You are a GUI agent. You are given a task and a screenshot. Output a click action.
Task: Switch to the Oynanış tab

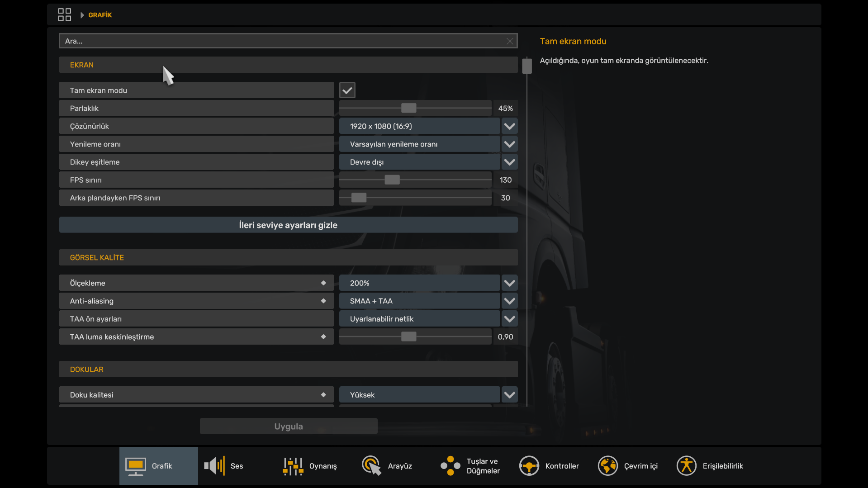[316, 466]
